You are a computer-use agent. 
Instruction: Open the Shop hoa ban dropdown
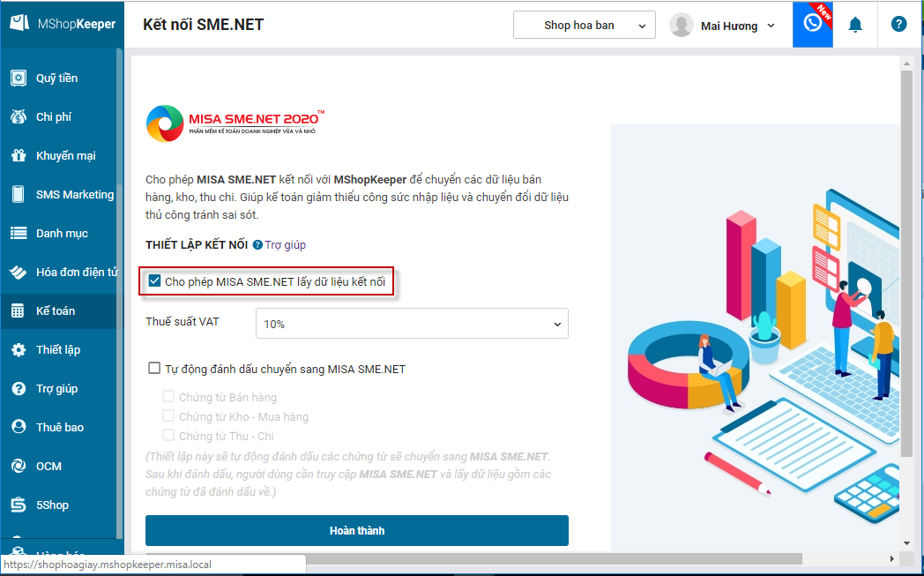click(x=584, y=25)
